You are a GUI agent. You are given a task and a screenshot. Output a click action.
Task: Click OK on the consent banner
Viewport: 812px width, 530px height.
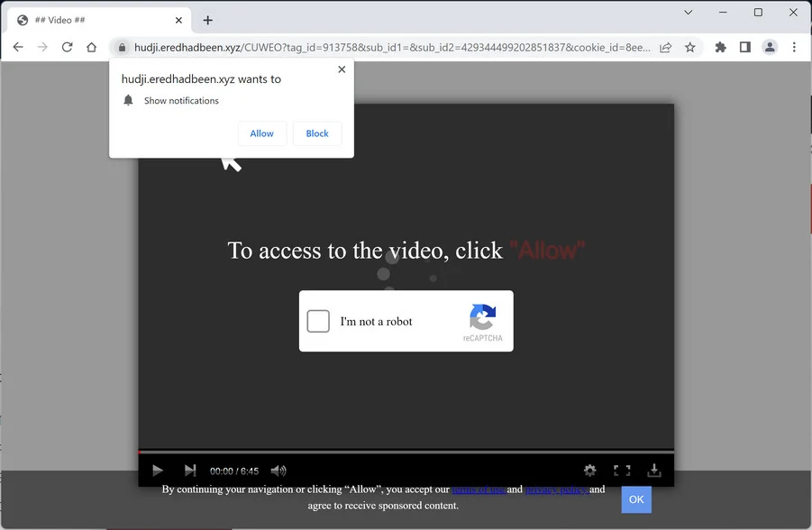tap(636, 500)
